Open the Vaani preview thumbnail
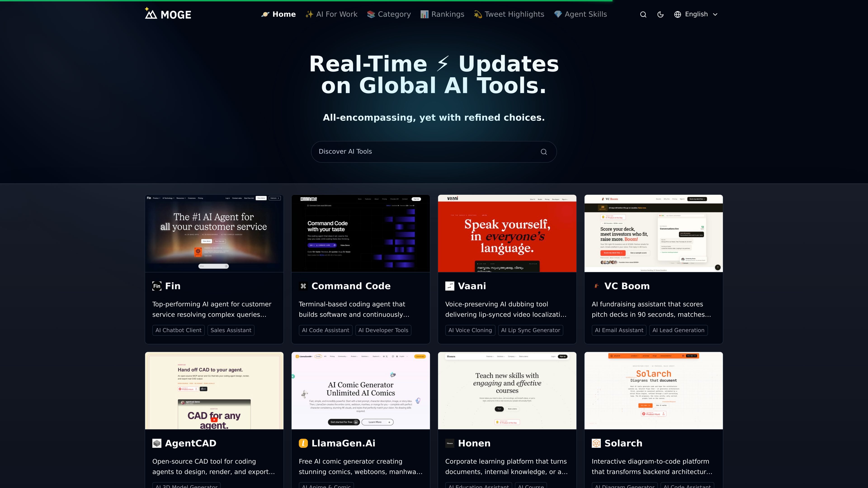Screen dimensions: 868x488 pyautogui.click(x=507, y=233)
